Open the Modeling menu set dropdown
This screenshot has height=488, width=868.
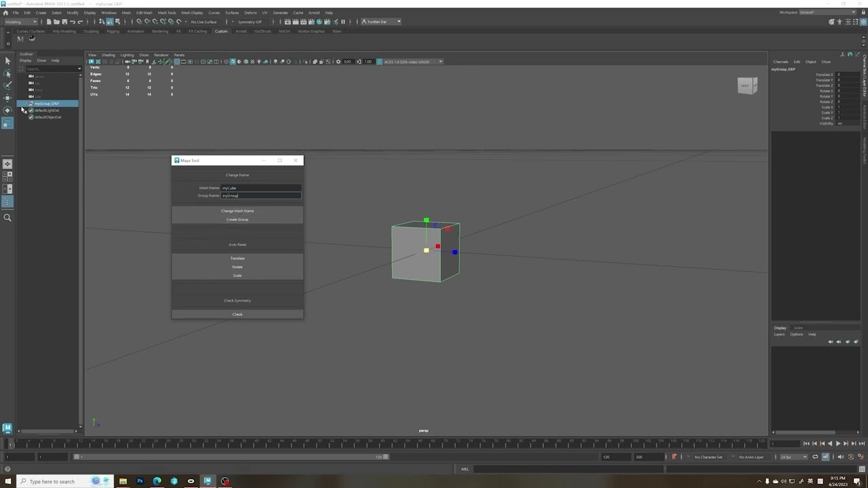[20, 22]
